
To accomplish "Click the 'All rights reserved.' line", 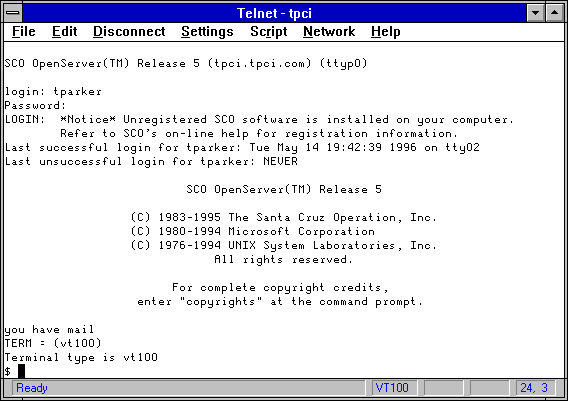I will point(283,259).
